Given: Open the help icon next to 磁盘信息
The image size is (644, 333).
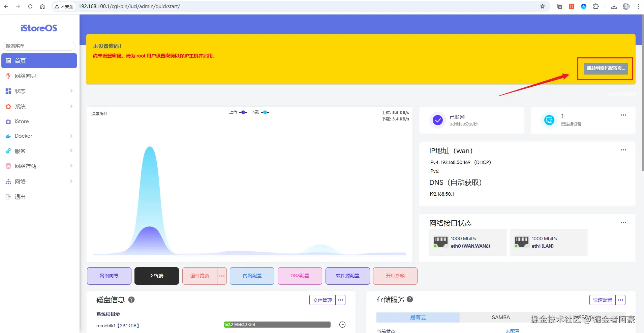Looking at the screenshot, I should [131, 299].
